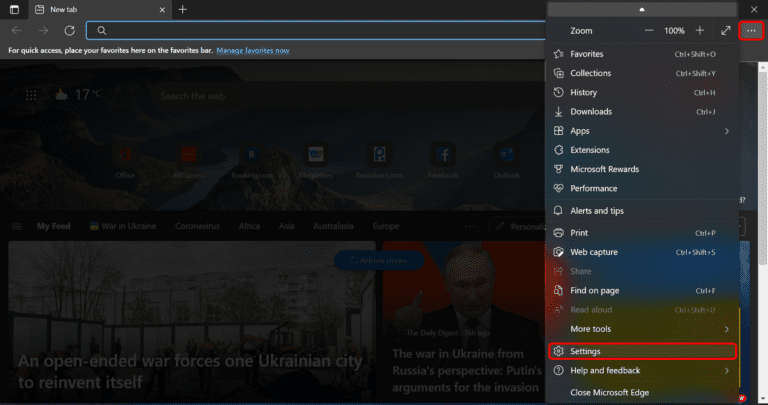Choose Close Microsoft Edge menu entry

pyautogui.click(x=642, y=392)
